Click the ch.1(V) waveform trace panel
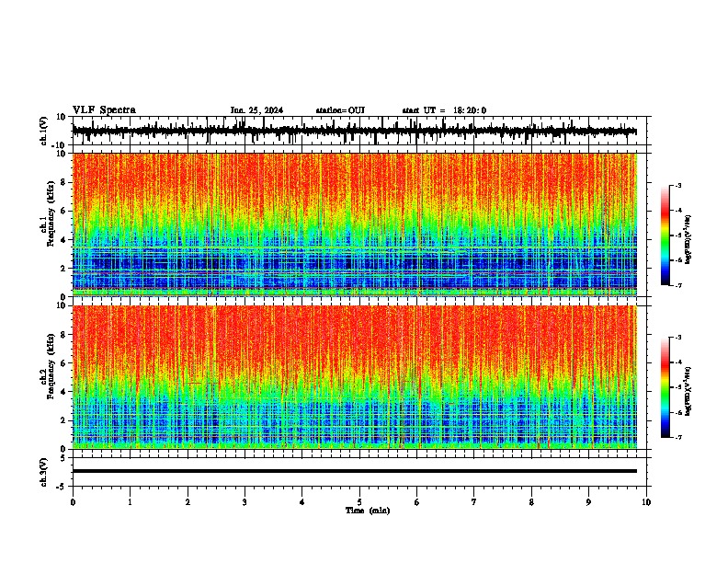728x563 pixels. point(361,131)
